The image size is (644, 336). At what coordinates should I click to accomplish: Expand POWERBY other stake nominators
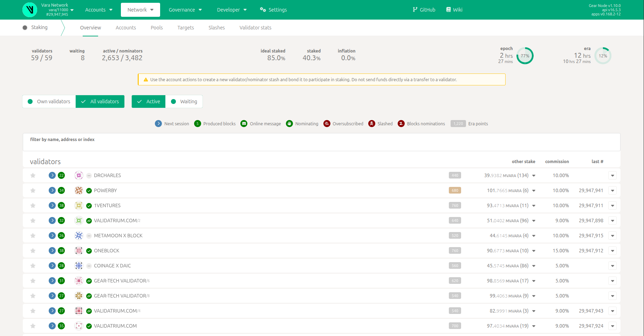534,191
